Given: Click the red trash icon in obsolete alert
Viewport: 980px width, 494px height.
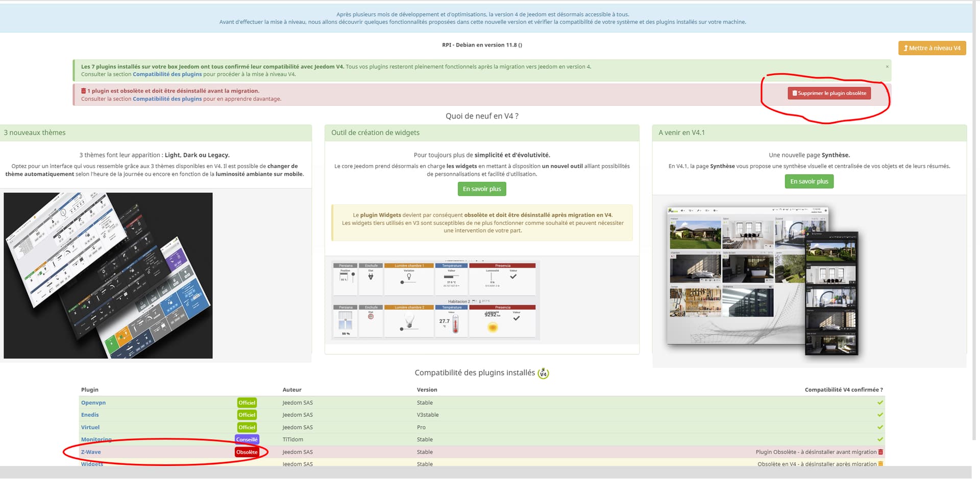Looking at the screenshot, I should (x=84, y=91).
